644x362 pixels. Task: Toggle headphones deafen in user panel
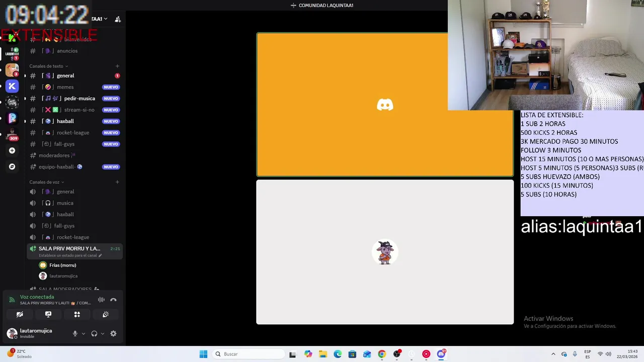(94, 333)
